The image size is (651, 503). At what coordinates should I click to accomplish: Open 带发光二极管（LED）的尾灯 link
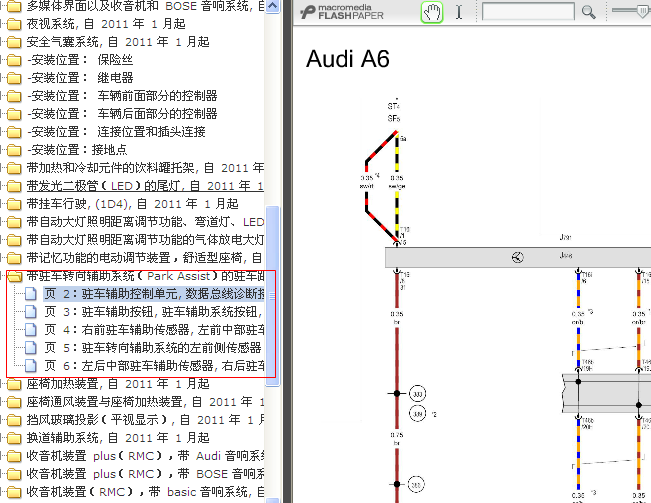[x=145, y=186]
